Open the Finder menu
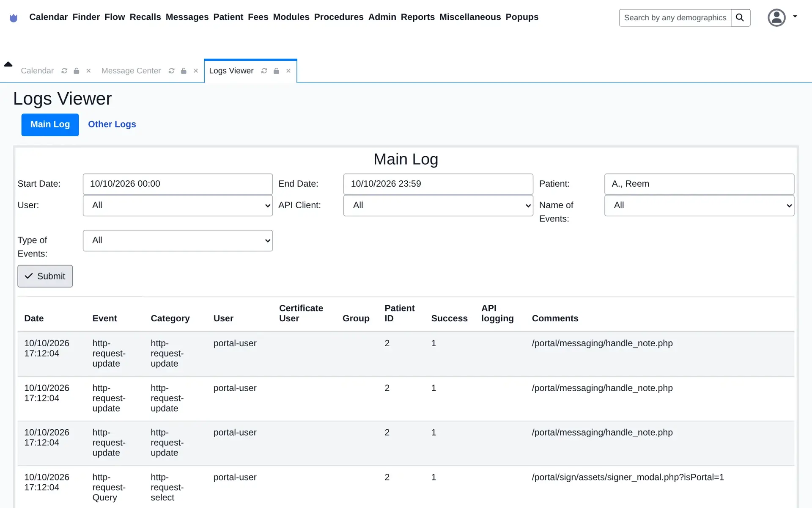Screen dimensions: 812x508 tap(86, 17)
